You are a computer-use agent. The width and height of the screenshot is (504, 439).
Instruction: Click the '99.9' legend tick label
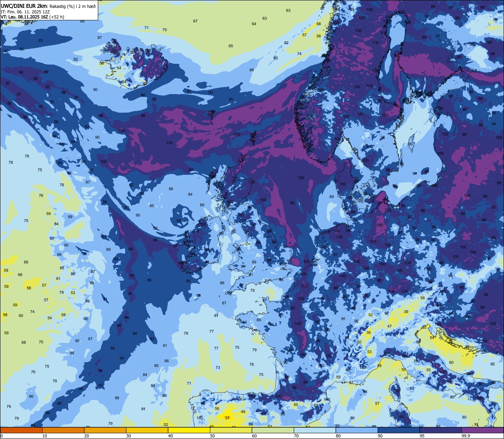(465, 436)
